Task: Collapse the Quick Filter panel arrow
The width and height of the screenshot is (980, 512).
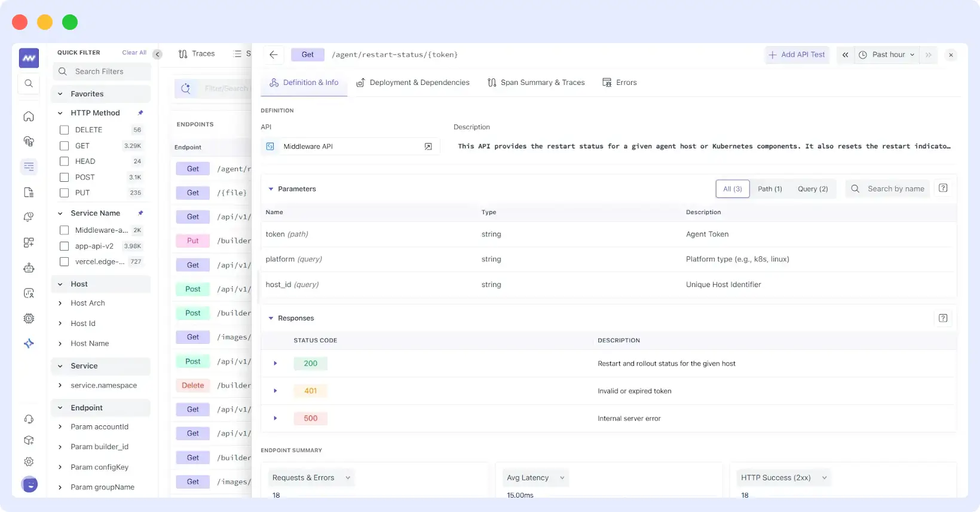Action: click(158, 54)
